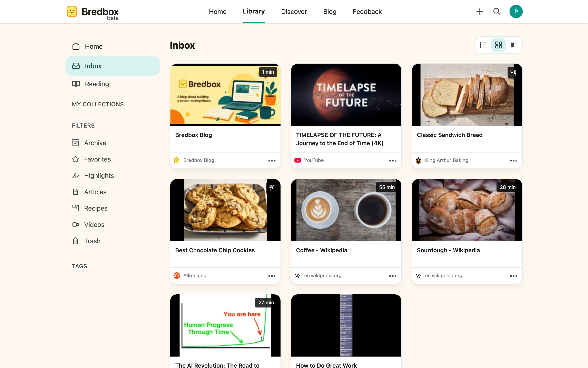Open the Discover tab
Image resolution: width=588 pixels, height=368 pixels.
click(x=294, y=11)
